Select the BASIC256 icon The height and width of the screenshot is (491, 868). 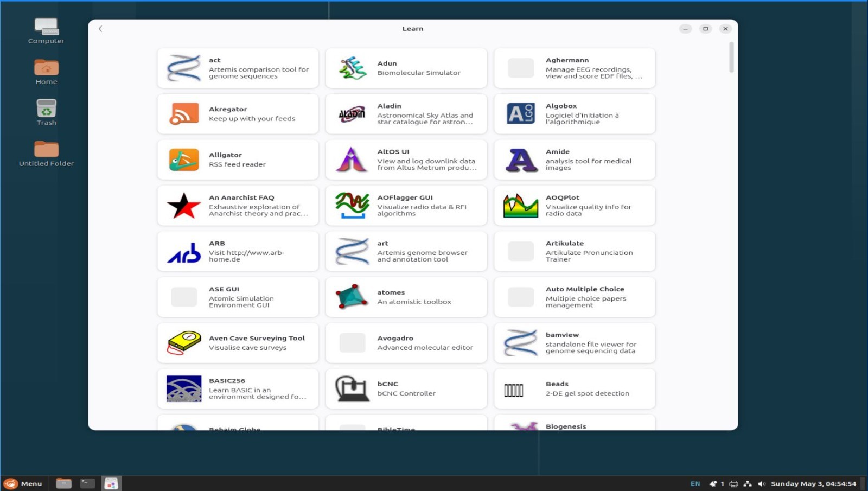click(x=184, y=389)
